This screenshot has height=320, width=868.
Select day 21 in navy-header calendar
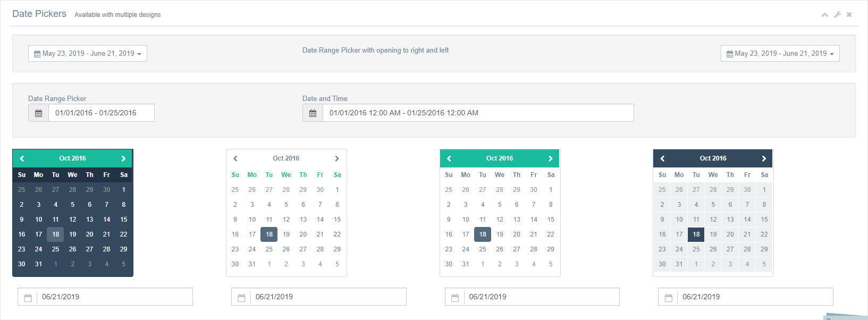747,234
